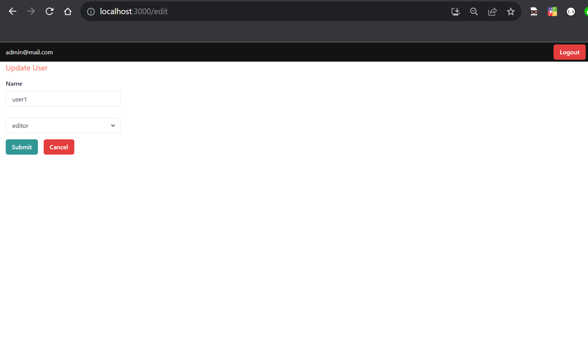
Task: Cancel the user update
Action: [59, 147]
